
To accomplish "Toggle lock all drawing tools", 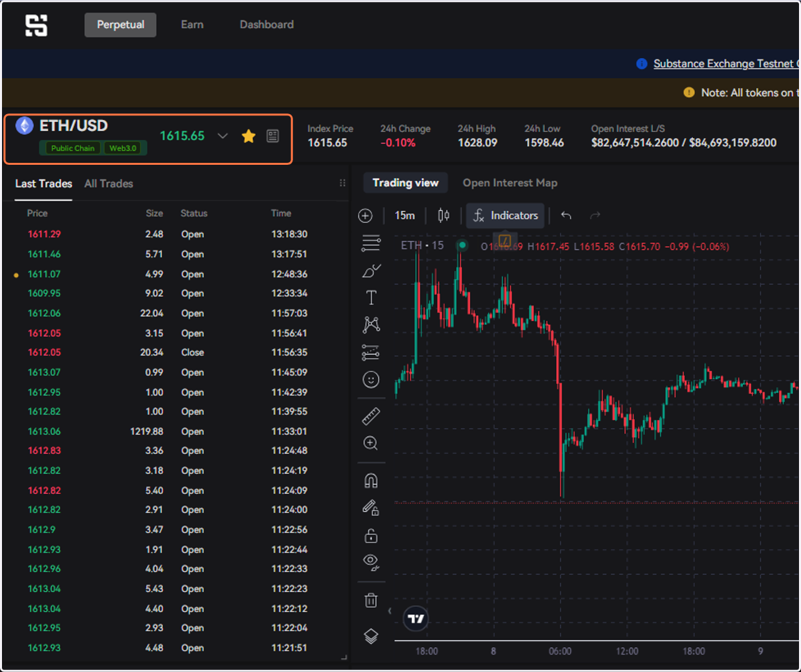I will pos(370,535).
